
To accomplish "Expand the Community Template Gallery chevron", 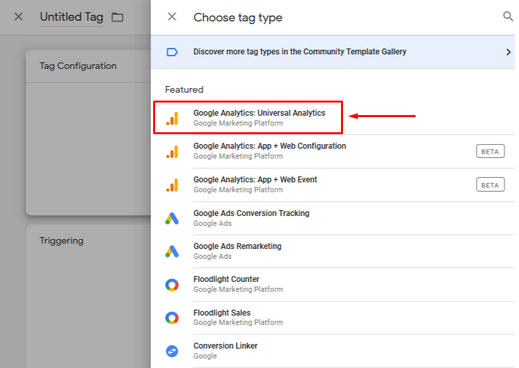I will (x=508, y=52).
